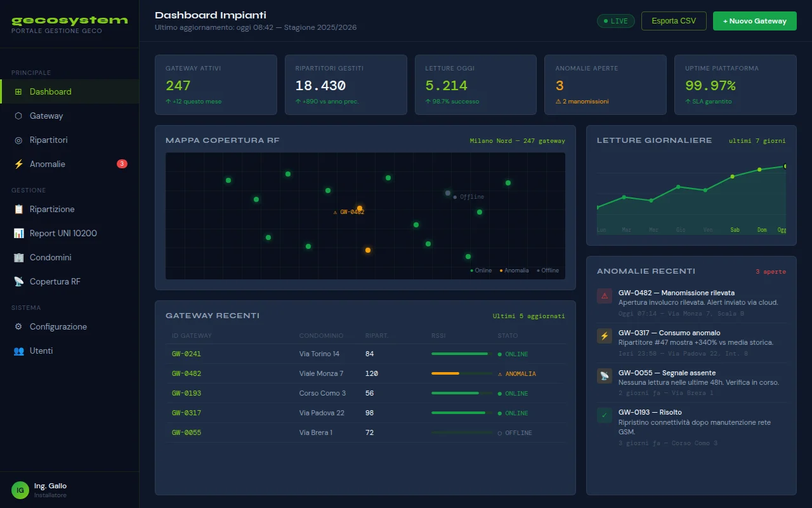Screen dimensions: 812x508
Task: Open Configurazione settings
Action: click(70, 326)
